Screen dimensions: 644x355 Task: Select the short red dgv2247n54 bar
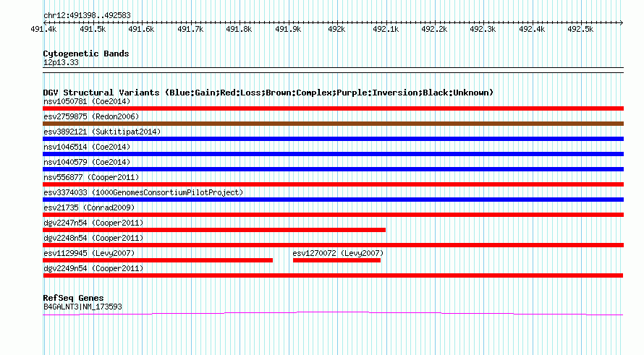coord(214,230)
